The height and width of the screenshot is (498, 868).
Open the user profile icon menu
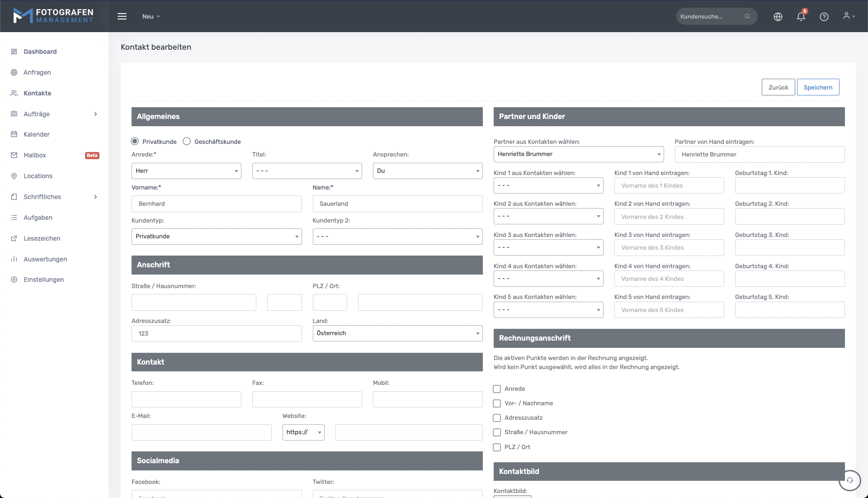point(849,16)
